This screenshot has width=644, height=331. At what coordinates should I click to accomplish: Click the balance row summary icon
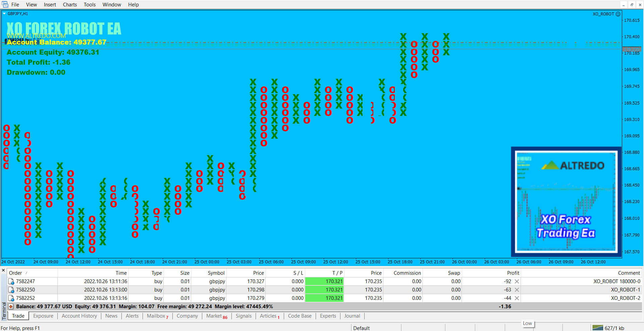click(11, 307)
